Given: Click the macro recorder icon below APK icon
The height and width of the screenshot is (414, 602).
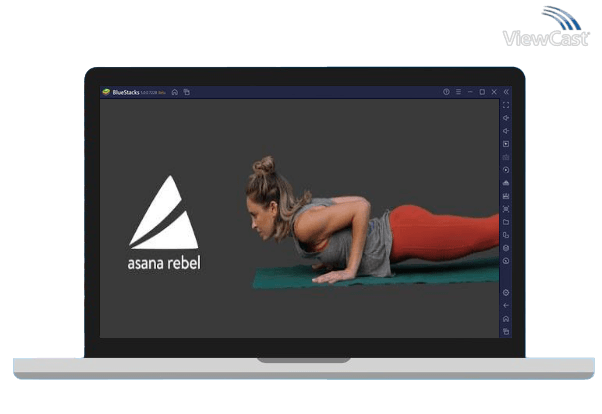Looking at the screenshot, I should pyautogui.click(x=506, y=196).
